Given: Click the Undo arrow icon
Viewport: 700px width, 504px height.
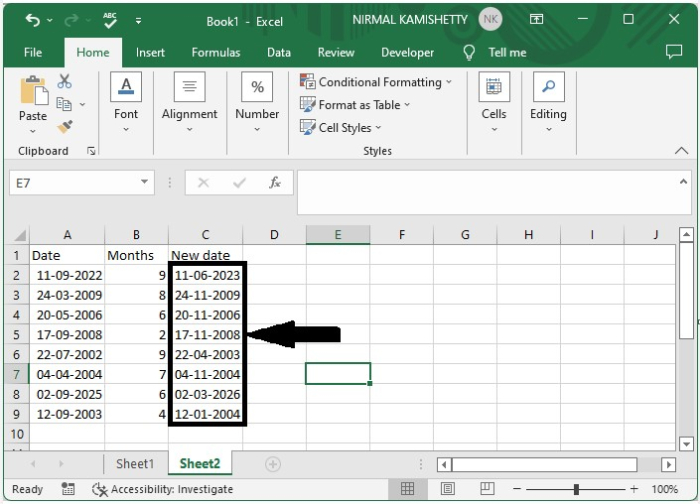Looking at the screenshot, I should 33,20.
